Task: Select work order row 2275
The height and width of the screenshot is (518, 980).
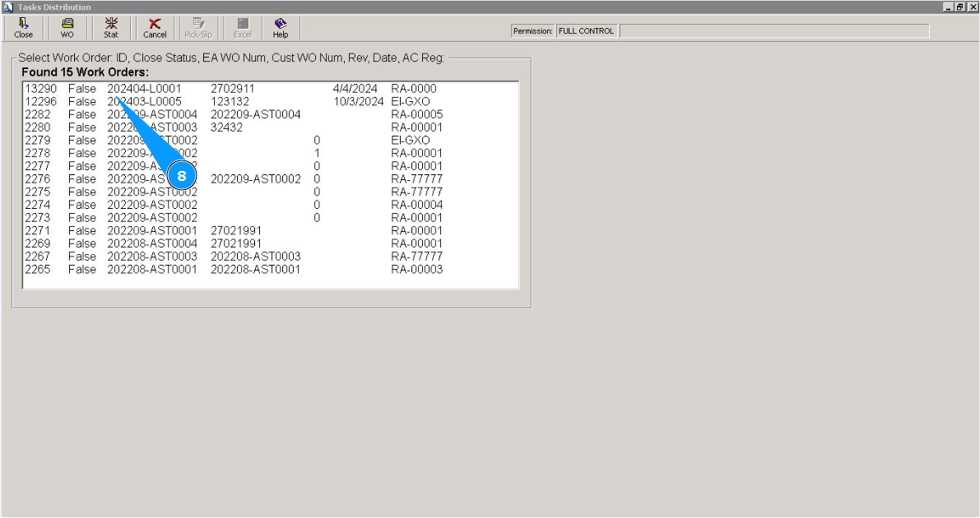Action: pyautogui.click(x=270, y=192)
